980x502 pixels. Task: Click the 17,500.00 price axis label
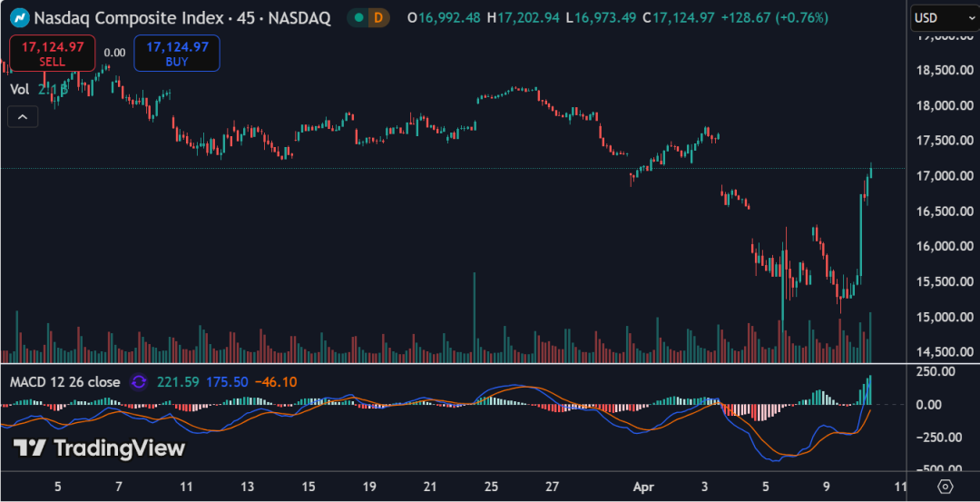point(945,142)
